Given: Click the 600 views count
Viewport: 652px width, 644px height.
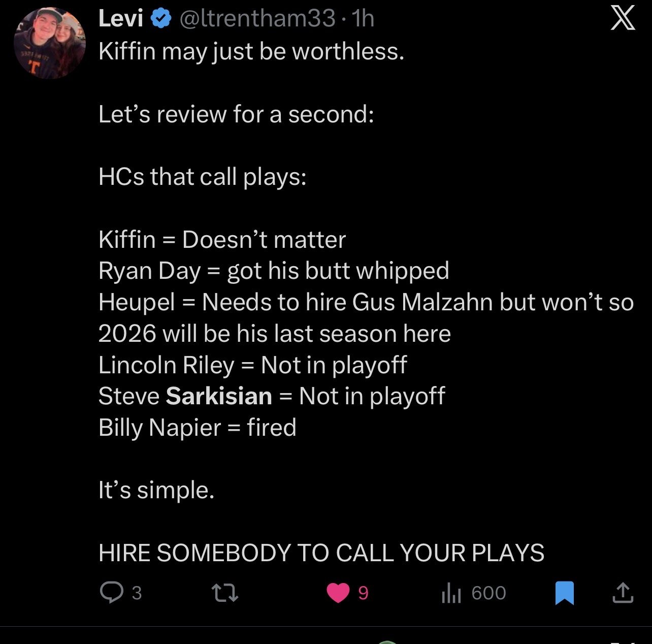Looking at the screenshot, I should (488, 593).
